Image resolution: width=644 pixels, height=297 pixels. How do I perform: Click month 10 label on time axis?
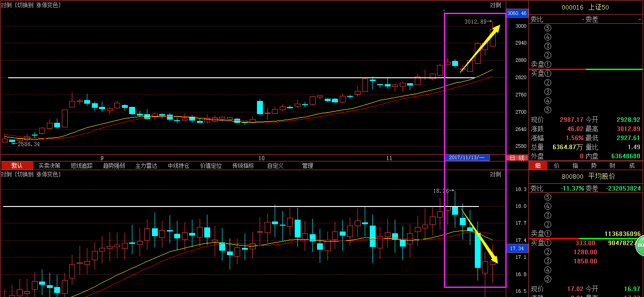(x=261, y=158)
